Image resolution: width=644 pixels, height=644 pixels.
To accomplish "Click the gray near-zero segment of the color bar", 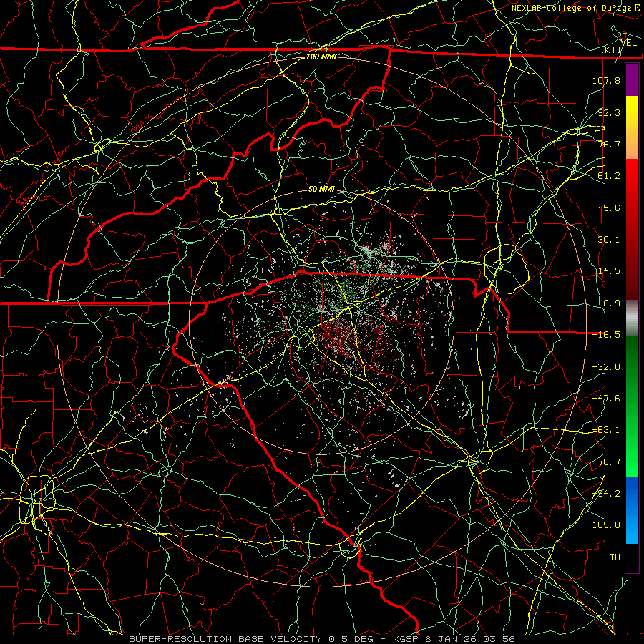I will pyautogui.click(x=632, y=318).
